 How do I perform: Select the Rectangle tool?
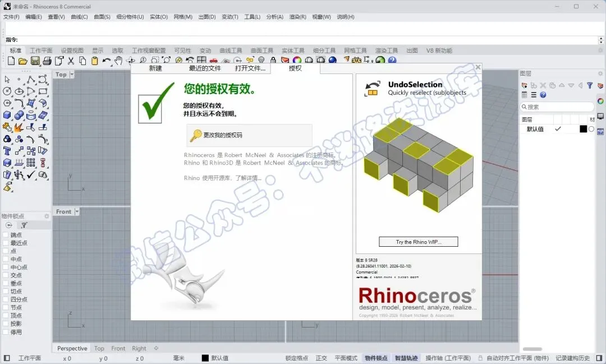pos(43,91)
